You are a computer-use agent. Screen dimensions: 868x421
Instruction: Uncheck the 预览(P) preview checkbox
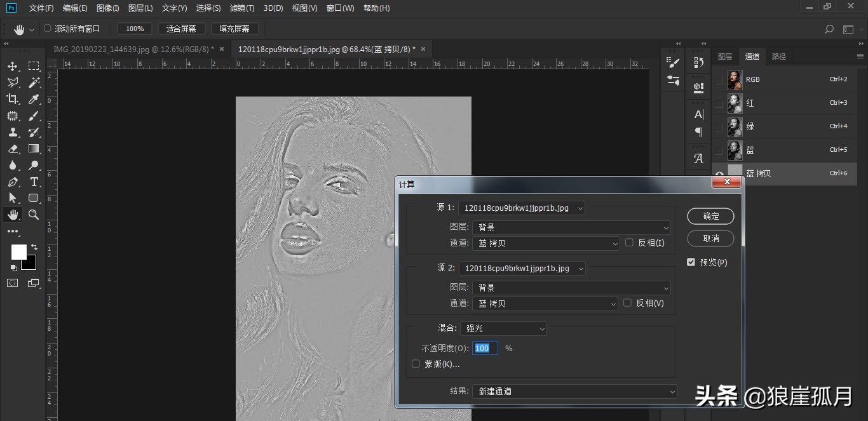tap(691, 262)
